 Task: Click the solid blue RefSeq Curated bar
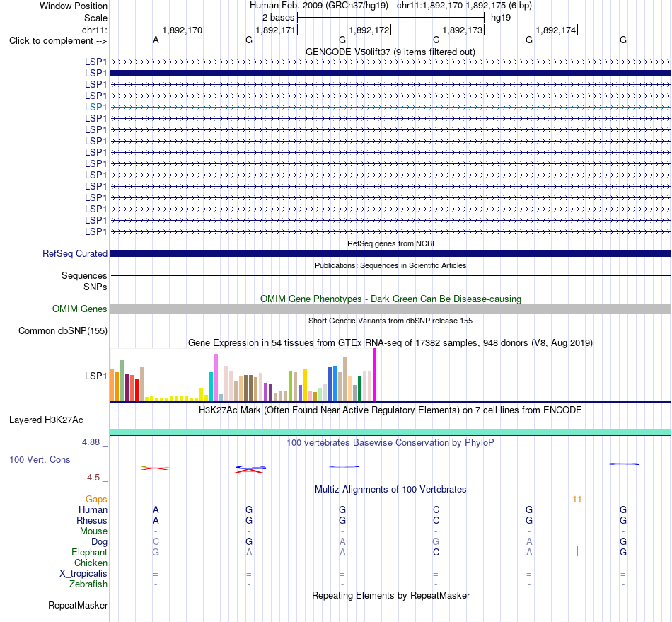[390, 254]
